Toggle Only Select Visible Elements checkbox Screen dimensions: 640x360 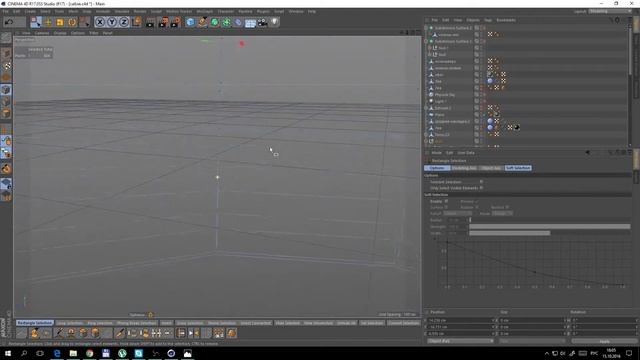click(x=481, y=188)
